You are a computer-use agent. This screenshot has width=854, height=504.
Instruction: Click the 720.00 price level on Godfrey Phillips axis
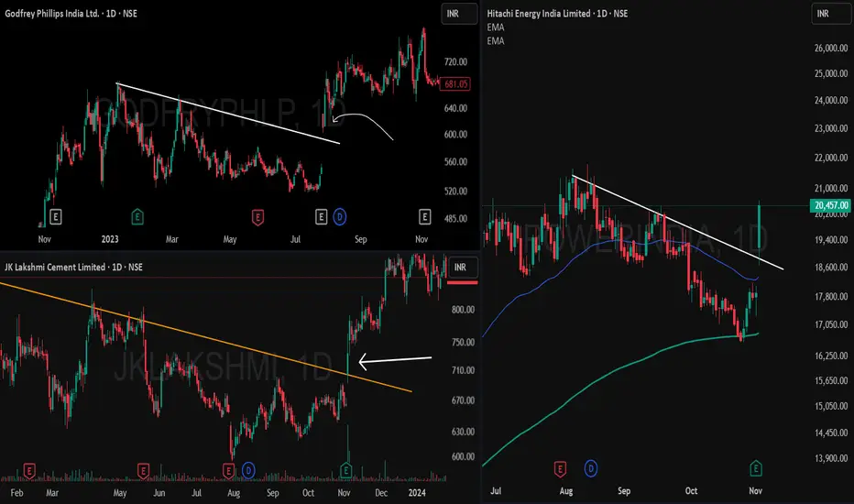[x=456, y=62]
